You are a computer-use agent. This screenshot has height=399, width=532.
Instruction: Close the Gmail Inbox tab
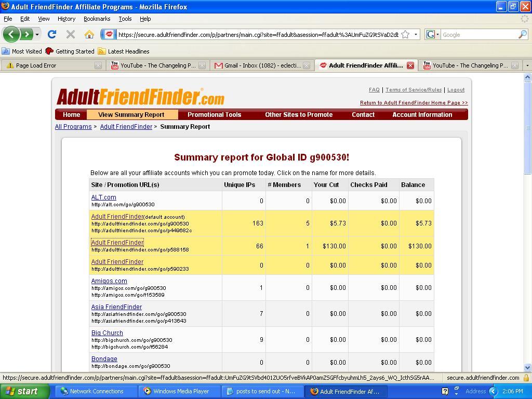pos(307,65)
